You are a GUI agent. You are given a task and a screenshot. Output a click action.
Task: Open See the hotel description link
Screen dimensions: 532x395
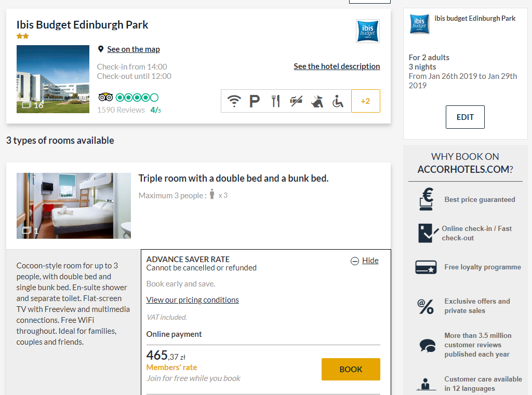click(337, 66)
